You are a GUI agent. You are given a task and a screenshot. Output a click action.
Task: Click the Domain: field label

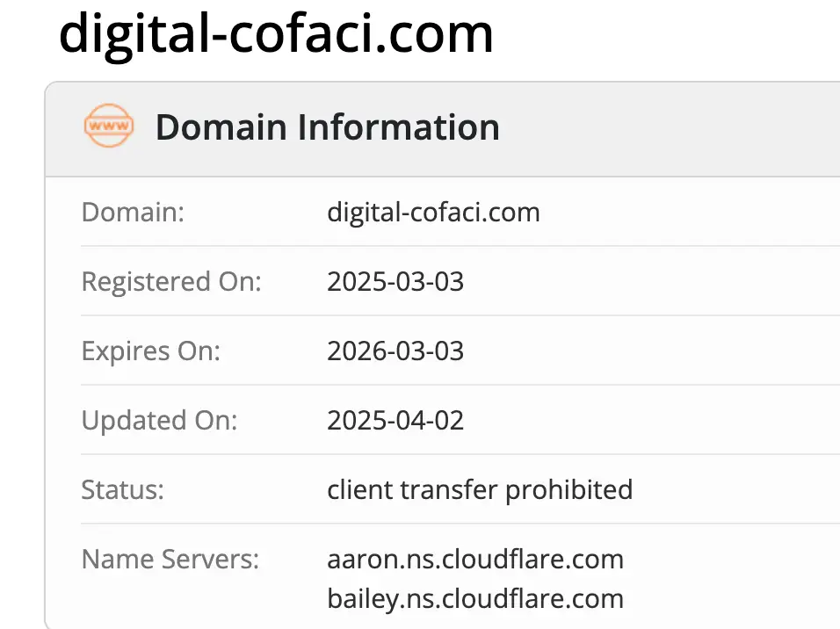tap(133, 212)
